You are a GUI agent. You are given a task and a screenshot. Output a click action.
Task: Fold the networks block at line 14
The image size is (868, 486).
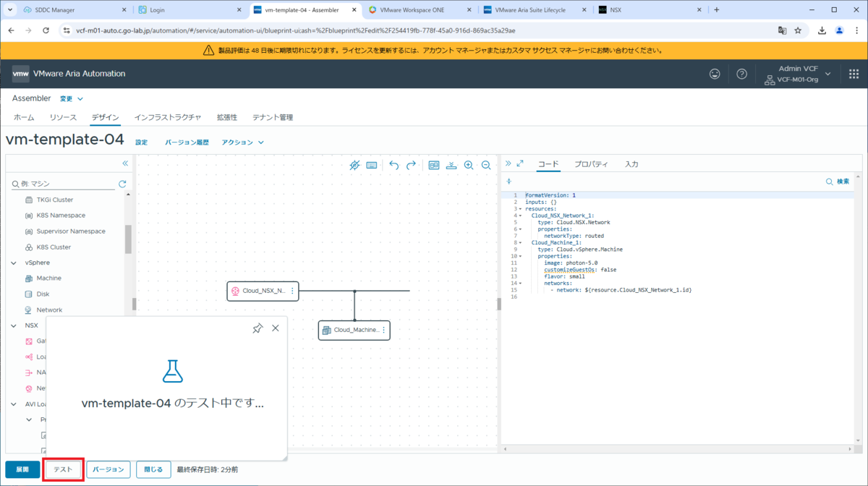click(520, 283)
